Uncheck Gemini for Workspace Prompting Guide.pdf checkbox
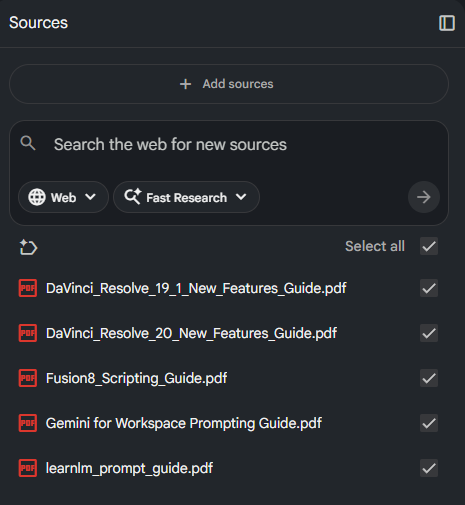 coord(429,423)
